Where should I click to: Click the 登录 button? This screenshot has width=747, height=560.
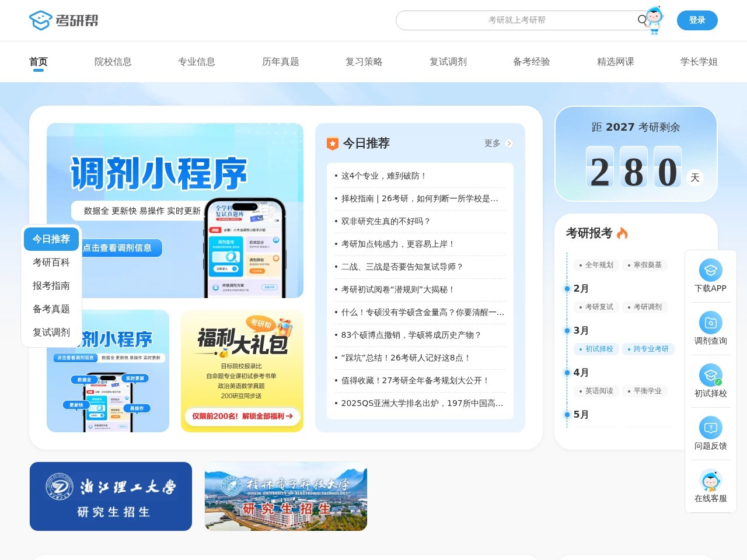(697, 20)
